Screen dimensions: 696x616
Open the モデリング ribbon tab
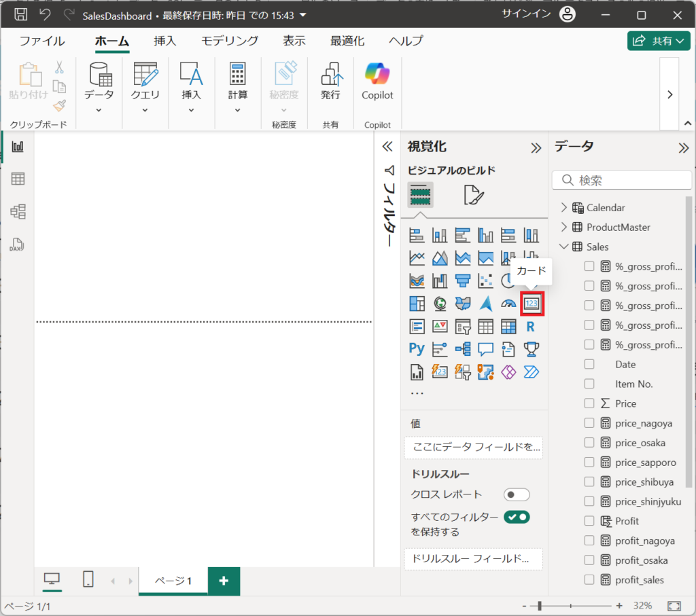click(230, 41)
